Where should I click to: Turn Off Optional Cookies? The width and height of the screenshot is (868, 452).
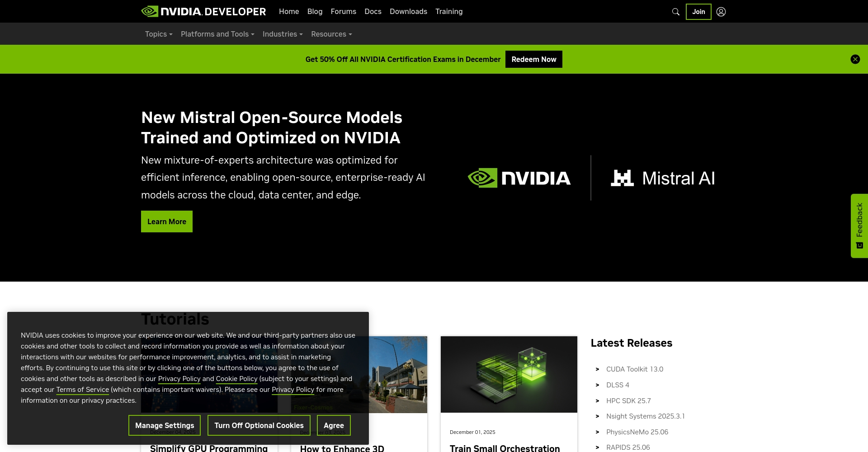point(259,425)
